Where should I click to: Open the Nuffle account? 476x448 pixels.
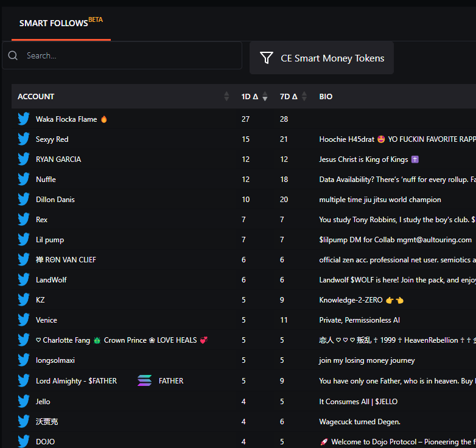click(46, 179)
